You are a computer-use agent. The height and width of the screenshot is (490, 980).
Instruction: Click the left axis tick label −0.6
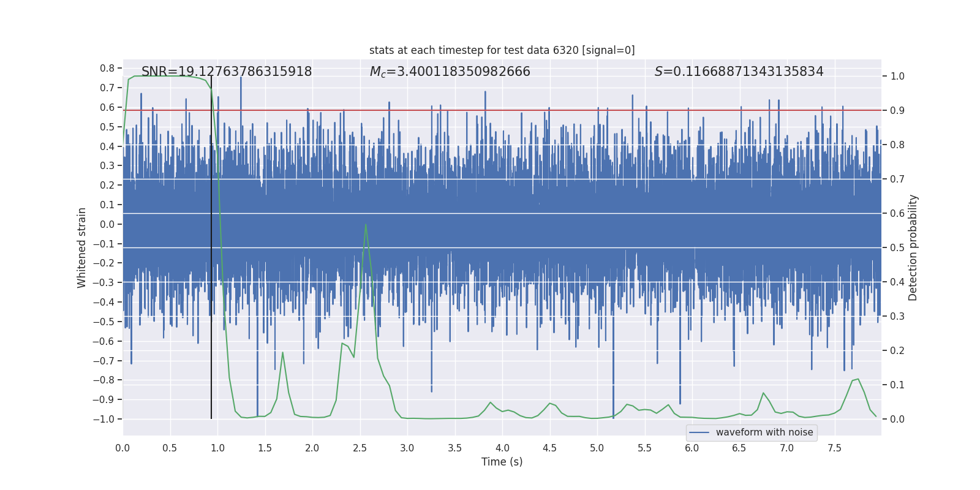point(104,341)
